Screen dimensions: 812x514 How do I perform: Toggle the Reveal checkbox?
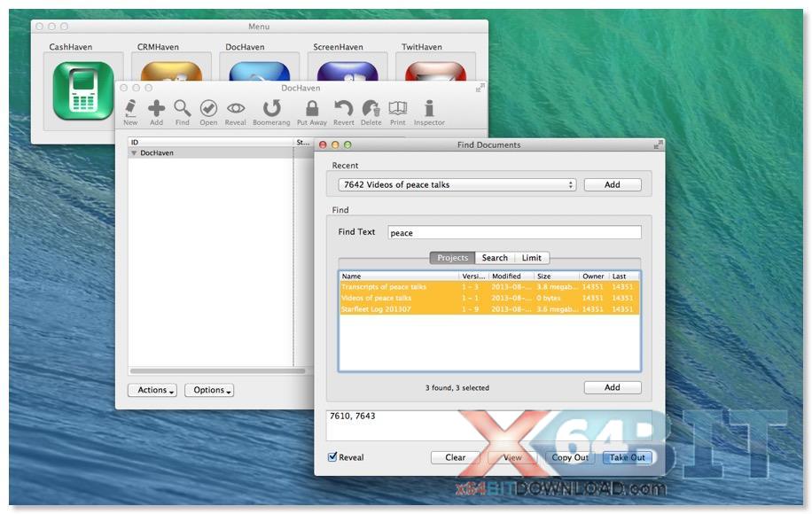click(x=332, y=456)
